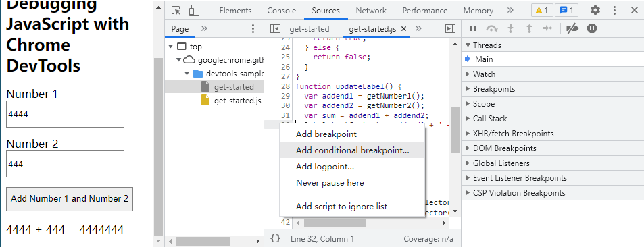Choose Add conditional breakpoint menu item
Viewport: 644px width, 247px height.
coord(352,150)
